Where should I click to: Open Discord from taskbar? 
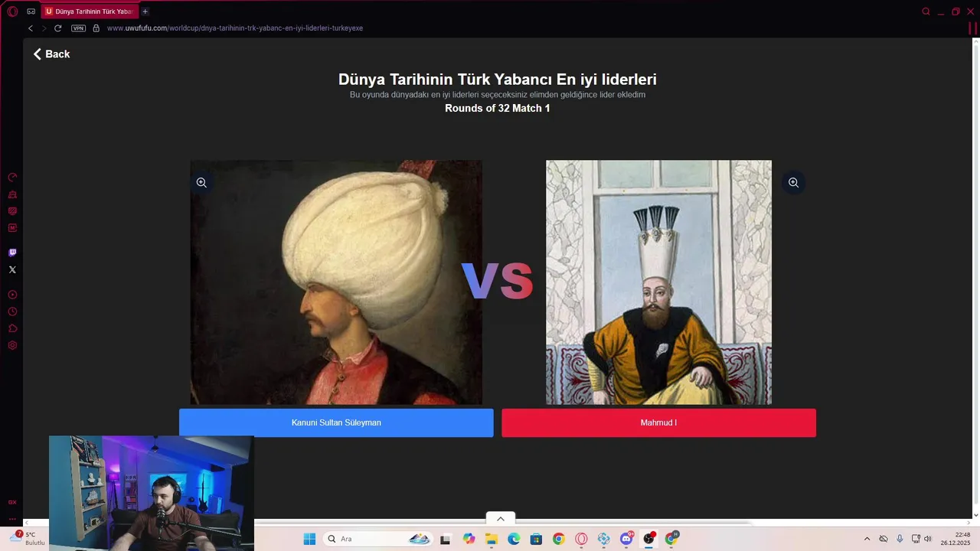tap(626, 539)
